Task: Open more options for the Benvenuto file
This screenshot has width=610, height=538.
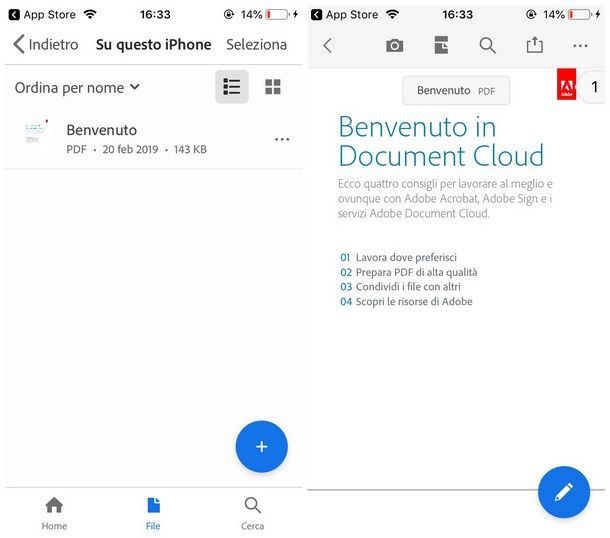Action: (282, 139)
